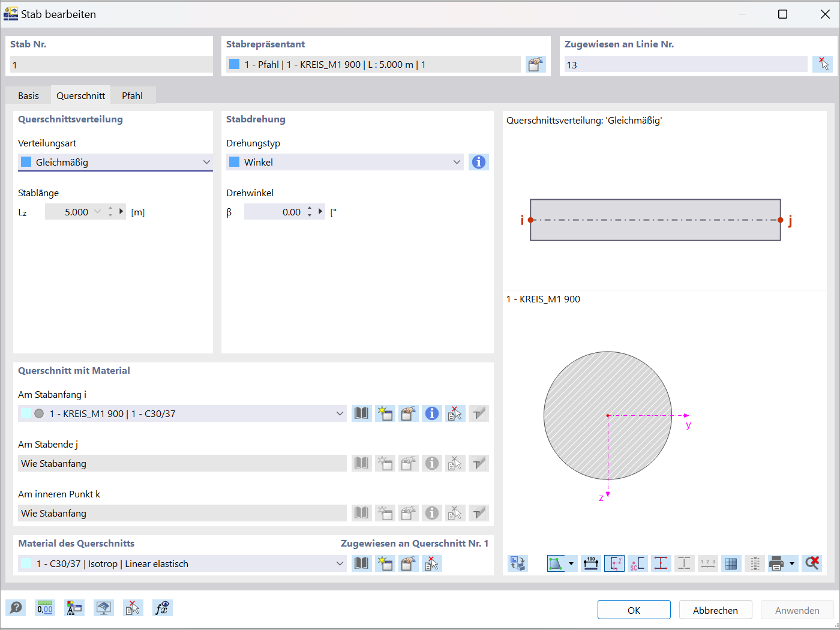Toggle the y-z axes display icon
840x630 pixels.
coord(614,563)
